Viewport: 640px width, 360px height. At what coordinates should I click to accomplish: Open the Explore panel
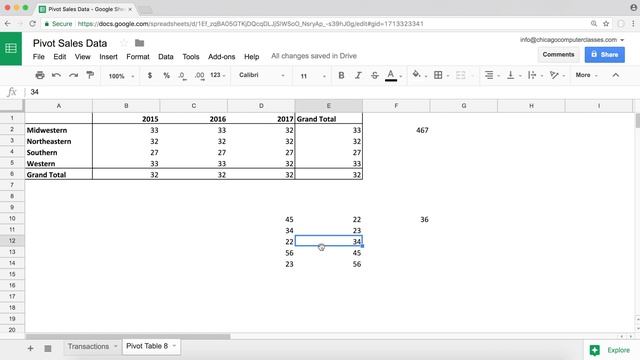pos(610,350)
